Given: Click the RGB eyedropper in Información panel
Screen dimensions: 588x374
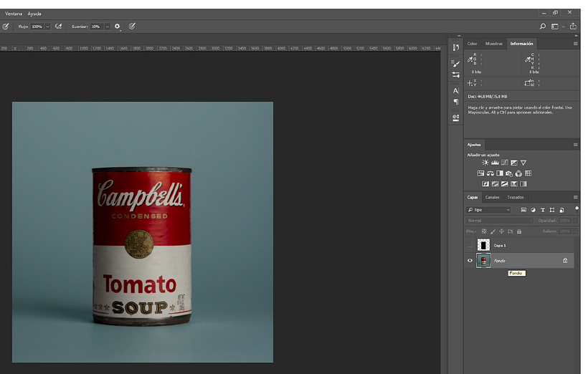Looking at the screenshot, I should coord(470,59).
